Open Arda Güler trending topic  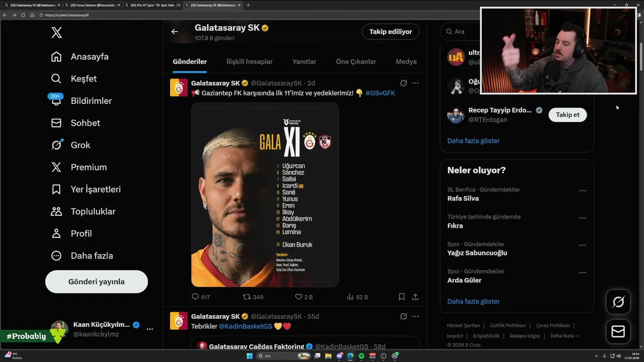coord(464,281)
